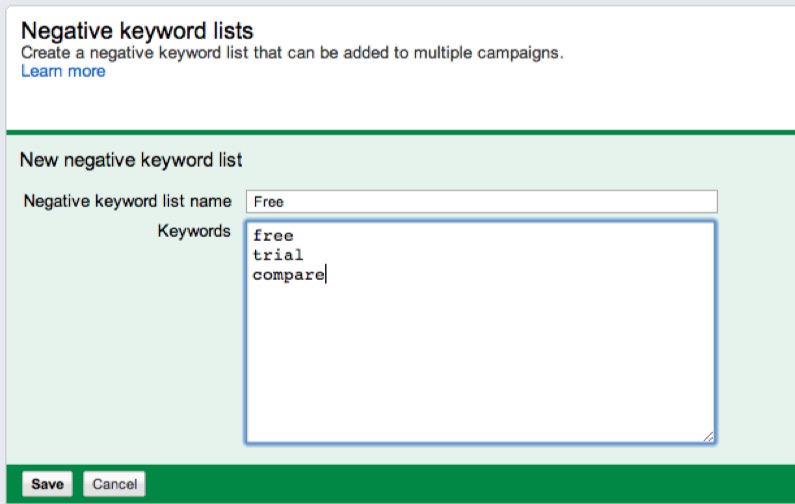Click the word "campaigns" in the description
The image size is (795, 504).
click(523, 52)
